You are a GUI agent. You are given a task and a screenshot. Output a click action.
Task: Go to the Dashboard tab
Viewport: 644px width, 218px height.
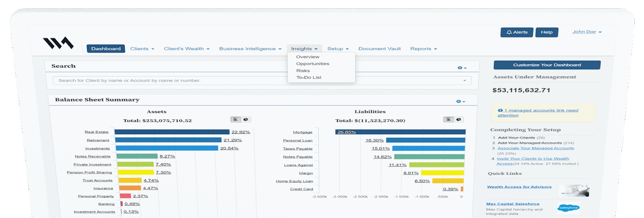pos(106,49)
